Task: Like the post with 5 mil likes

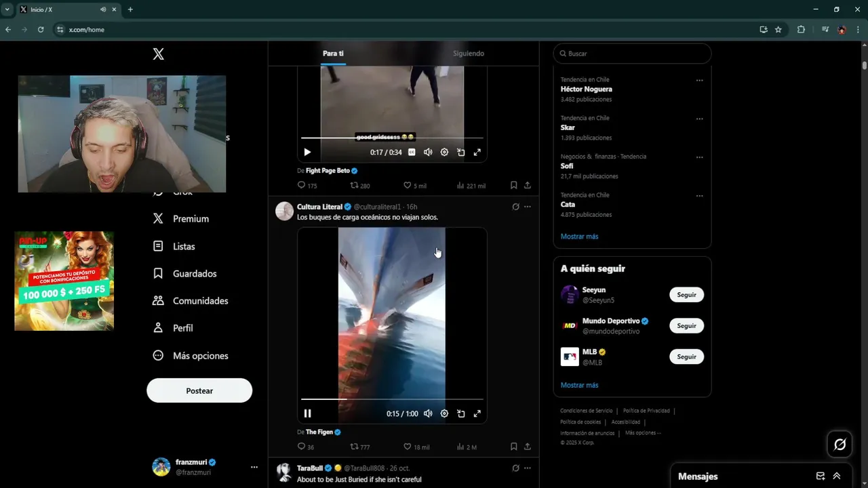Action: [x=414, y=185]
